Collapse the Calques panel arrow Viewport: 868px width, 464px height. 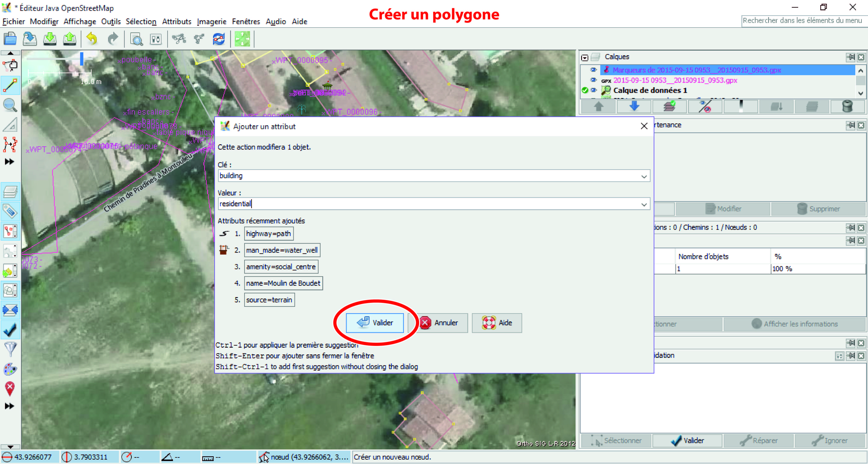pyautogui.click(x=585, y=58)
